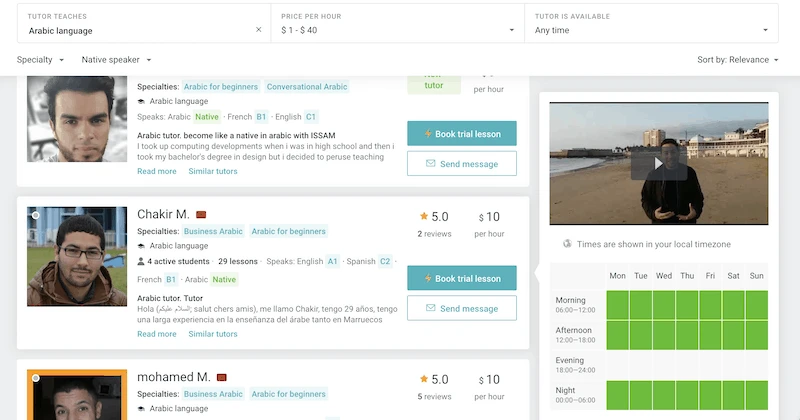Open the Tutor is available dropdown
This screenshot has height=420, width=800.
(x=651, y=24)
